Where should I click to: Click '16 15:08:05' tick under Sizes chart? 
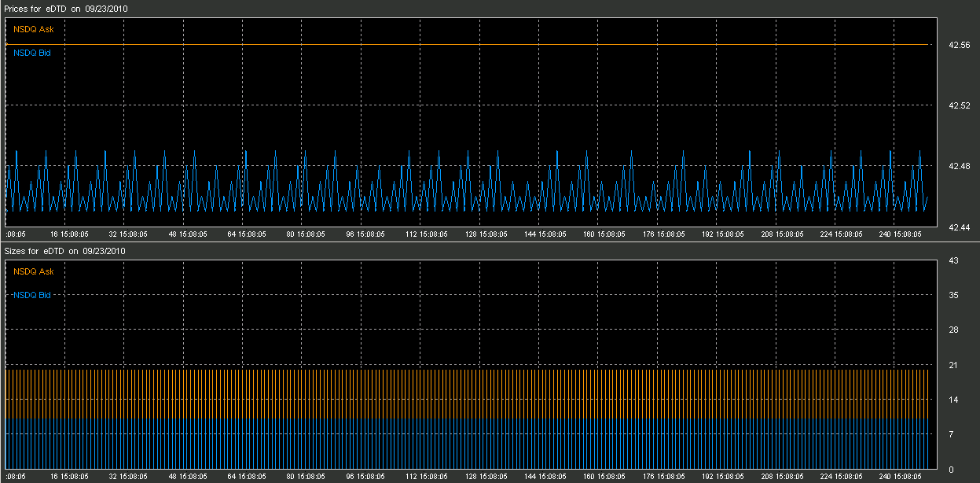pos(69,477)
